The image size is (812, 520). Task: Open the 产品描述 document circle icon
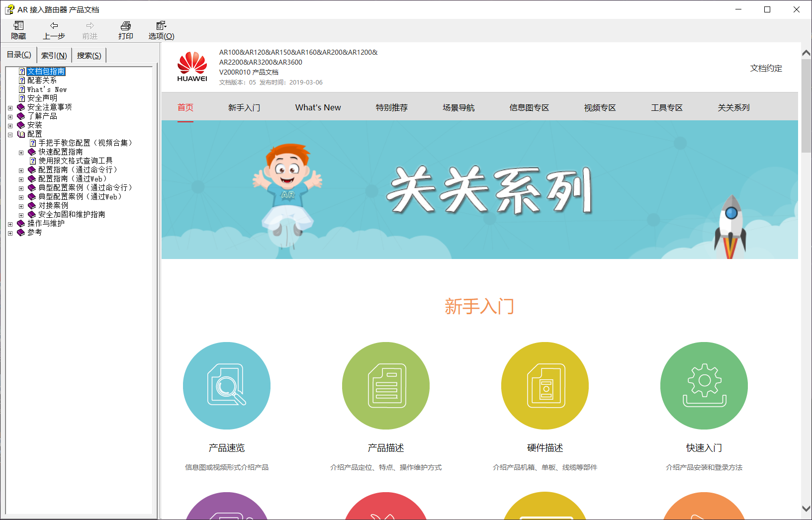point(386,386)
